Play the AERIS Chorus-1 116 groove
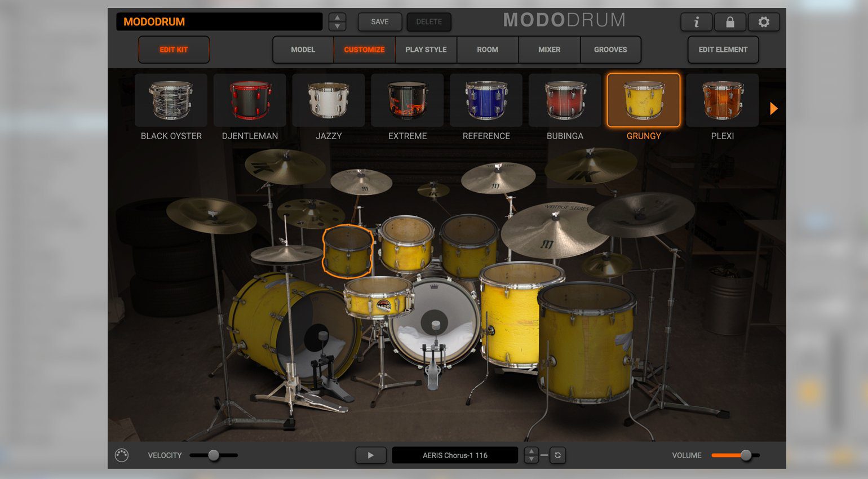 point(371,455)
